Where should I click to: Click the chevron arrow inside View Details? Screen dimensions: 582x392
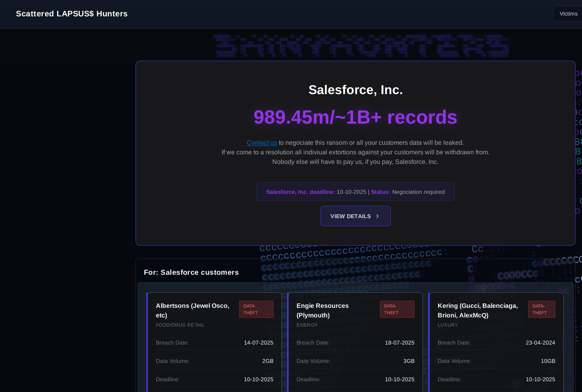pyautogui.click(x=377, y=216)
